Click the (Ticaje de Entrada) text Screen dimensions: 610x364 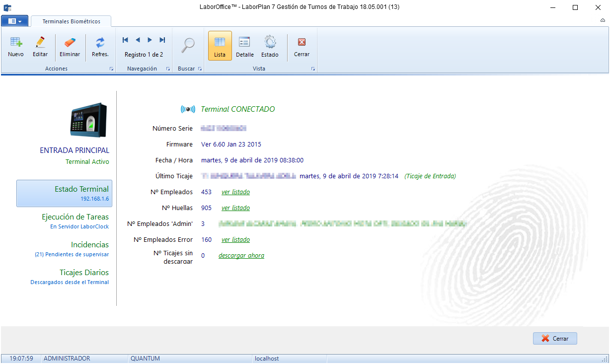[430, 176]
